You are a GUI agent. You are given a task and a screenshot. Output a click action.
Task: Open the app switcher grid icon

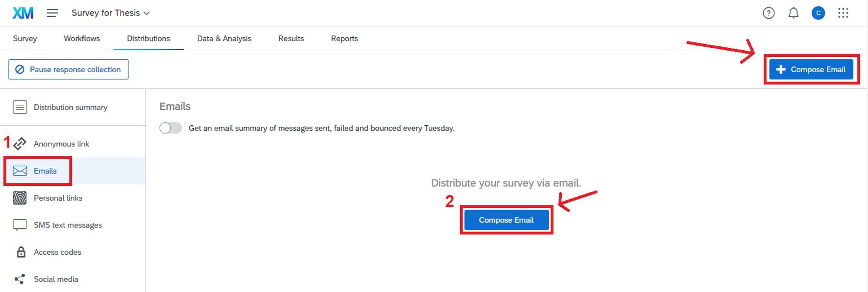click(x=843, y=13)
